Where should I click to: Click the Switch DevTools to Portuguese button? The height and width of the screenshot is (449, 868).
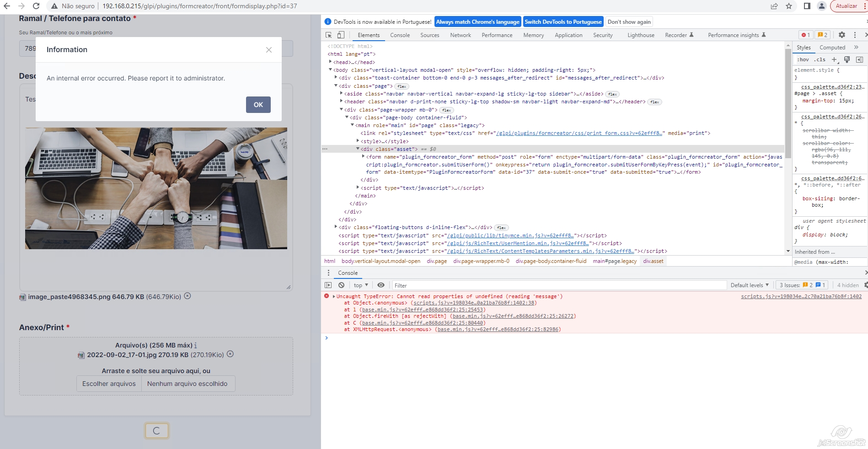click(563, 21)
